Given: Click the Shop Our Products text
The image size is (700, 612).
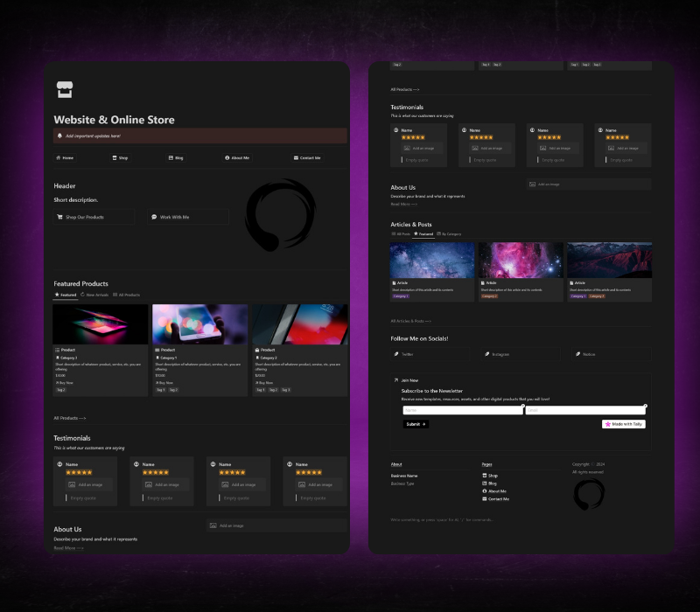Looking at the screenshot, I should point(85,217).
